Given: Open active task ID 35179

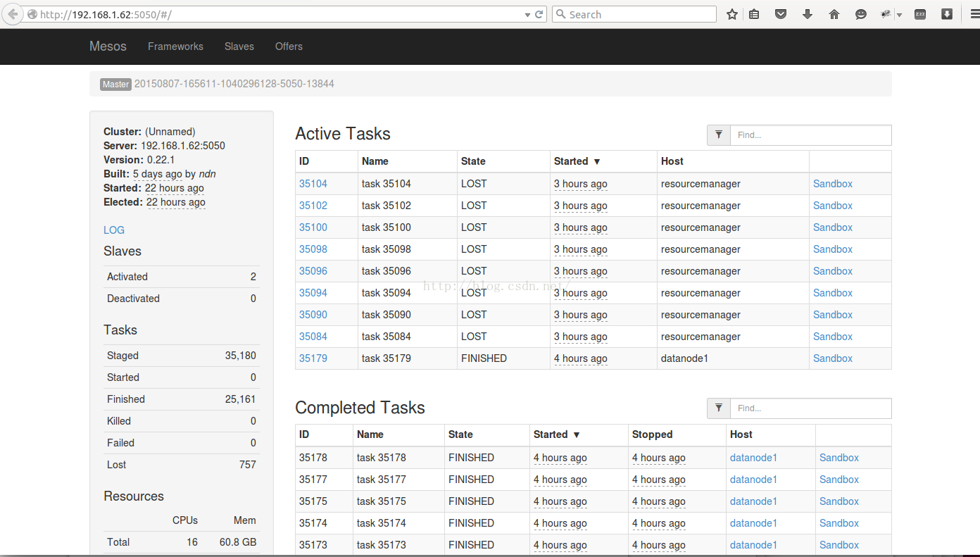Looking at the screenshot, I should pyautogui.click(x=313, y=358).
